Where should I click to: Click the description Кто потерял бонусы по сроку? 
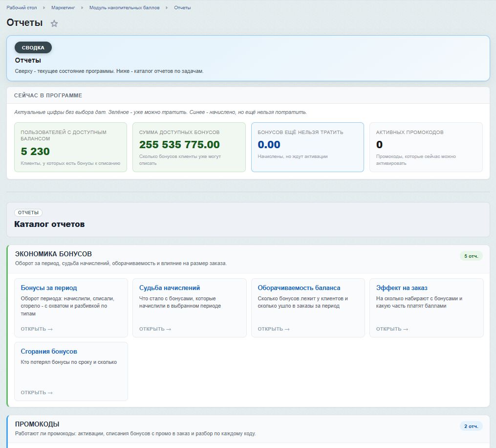[68, 362]
